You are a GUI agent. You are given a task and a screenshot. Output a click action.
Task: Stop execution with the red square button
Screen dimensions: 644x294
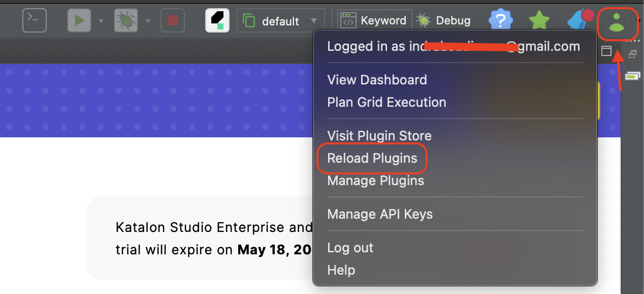click(172, 20)
